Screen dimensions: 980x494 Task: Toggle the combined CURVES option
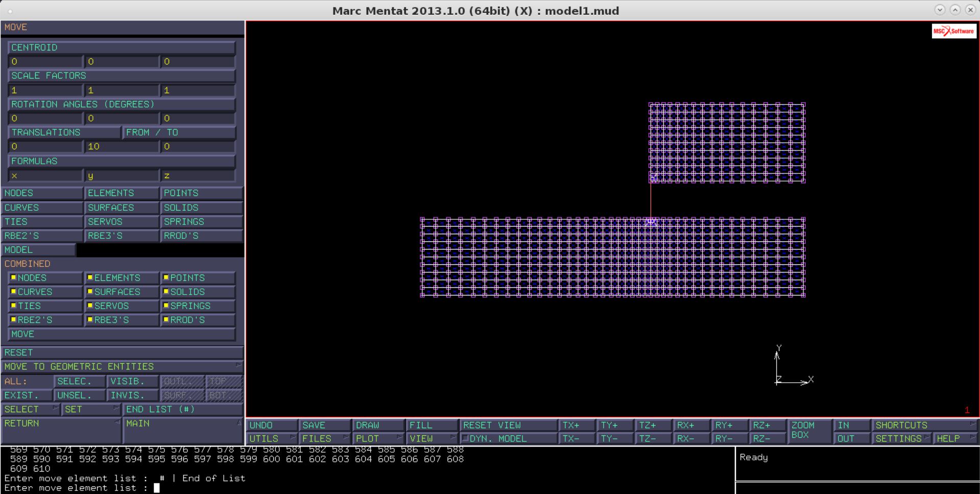pos(45,292)
